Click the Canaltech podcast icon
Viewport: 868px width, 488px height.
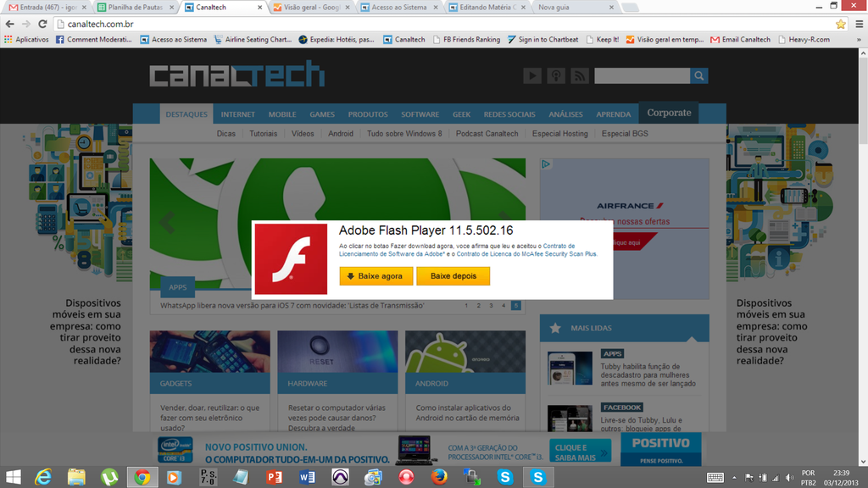pyautogui.click(x=556, y=75)
